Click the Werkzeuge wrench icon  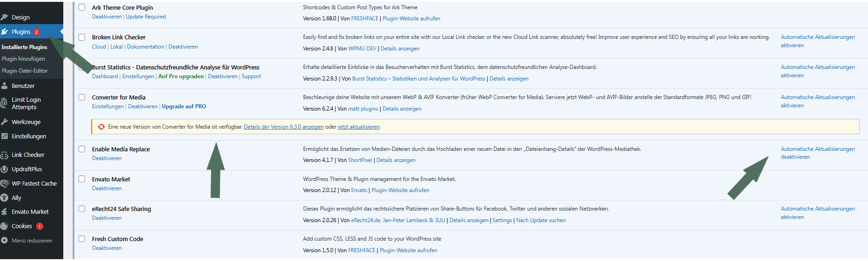pyautogui.click(x=5, y=122)
